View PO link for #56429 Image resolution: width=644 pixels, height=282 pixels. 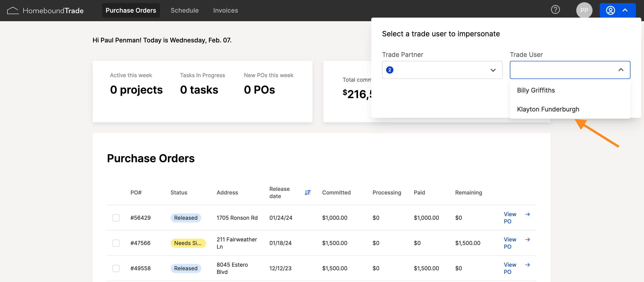coord(510,217)
